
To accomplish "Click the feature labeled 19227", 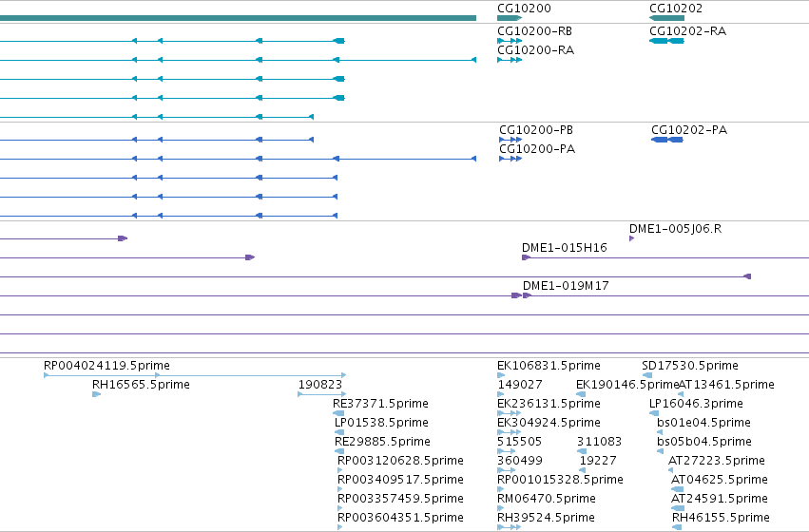I will (x=598, y=461).
